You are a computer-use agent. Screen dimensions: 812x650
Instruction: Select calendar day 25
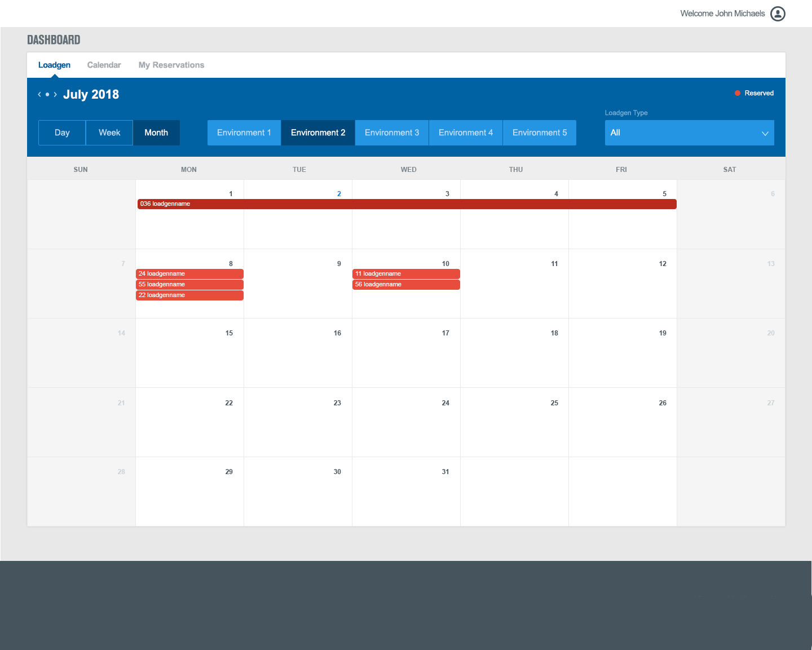pos(554,403)
